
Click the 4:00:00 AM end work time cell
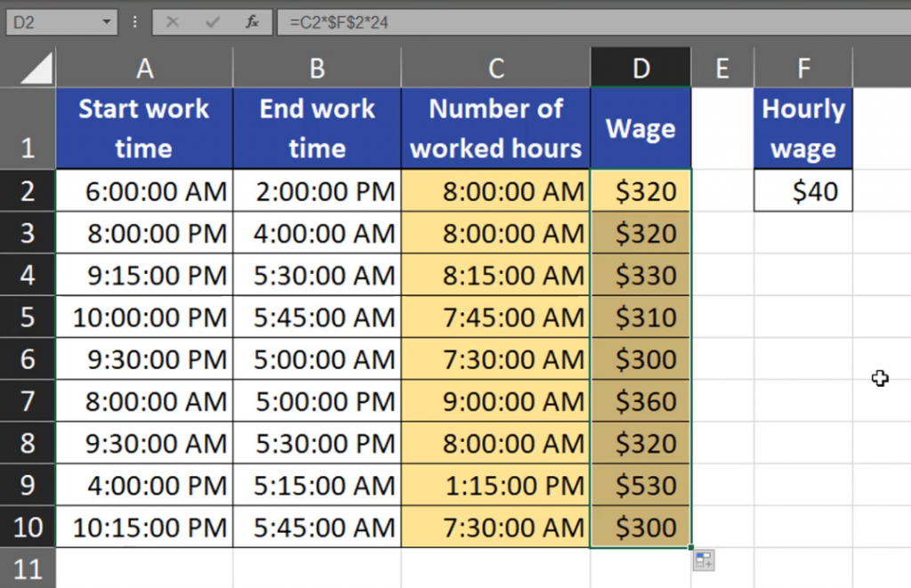tap(317, 232)
